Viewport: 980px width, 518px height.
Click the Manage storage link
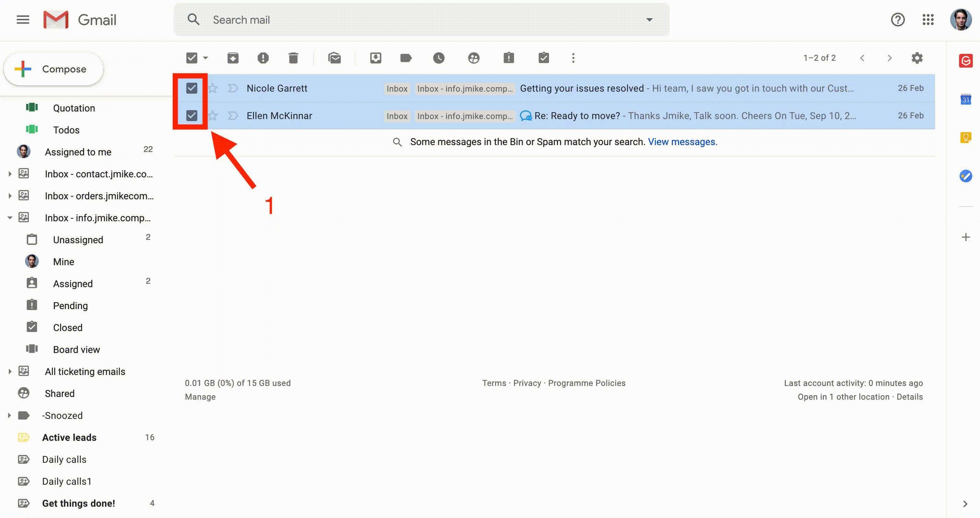coord(200,397)
